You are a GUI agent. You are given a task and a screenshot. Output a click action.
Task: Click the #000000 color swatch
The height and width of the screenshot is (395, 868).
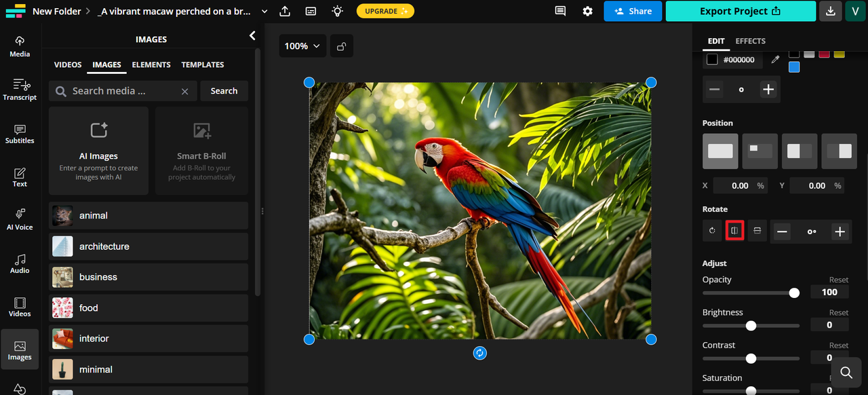click(x=712, y=60)
